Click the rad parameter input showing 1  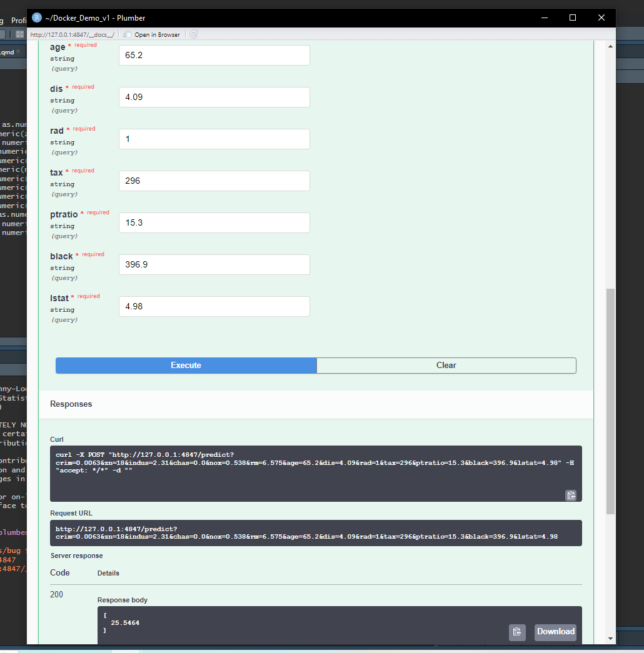pyautogui.click(x=214, y=139)
